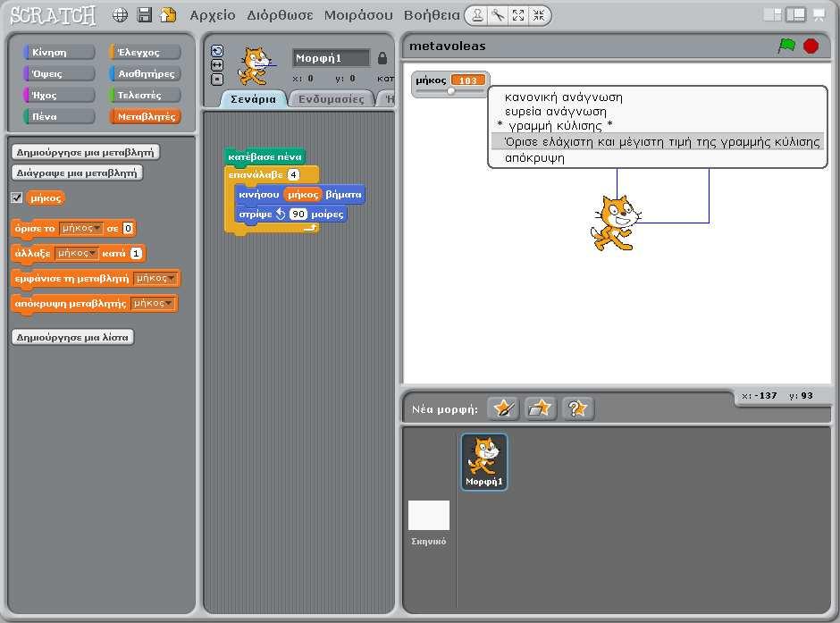Uncheck the μήκος variable monitor checkbox

coord(17,198)
